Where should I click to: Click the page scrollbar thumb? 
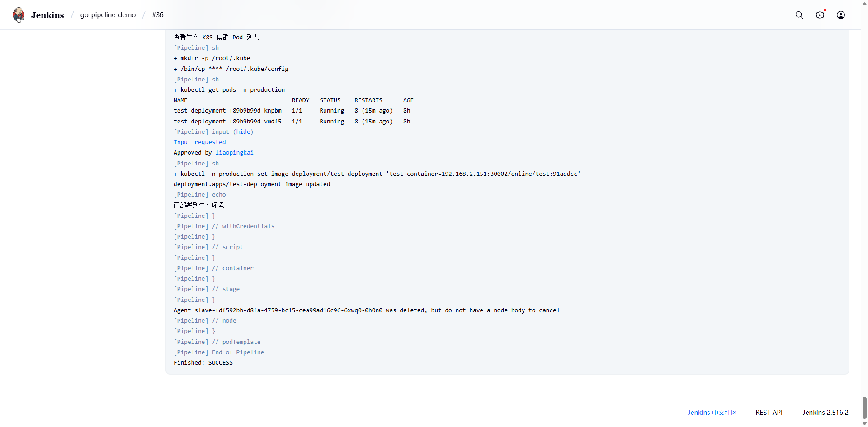864,408
